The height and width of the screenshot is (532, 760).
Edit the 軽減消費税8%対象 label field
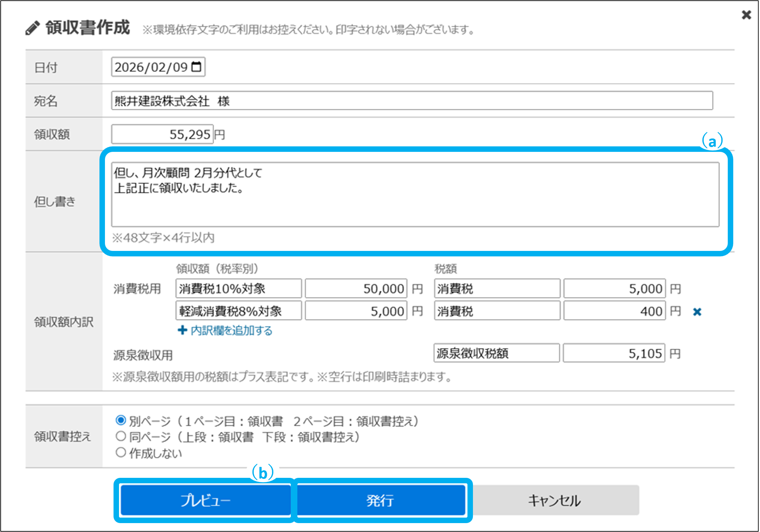[238, 311]
